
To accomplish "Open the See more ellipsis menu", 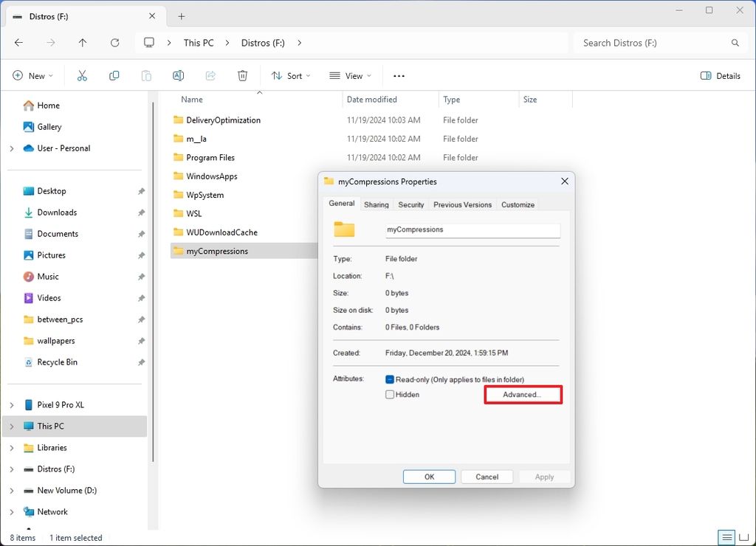I will pyautogui.click(x=399, y=75).
